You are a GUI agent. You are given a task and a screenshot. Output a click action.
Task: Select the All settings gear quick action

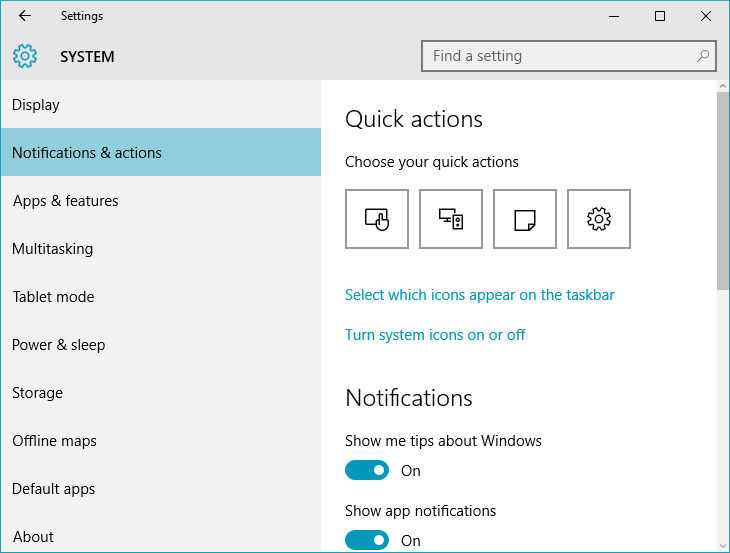[x=599, y=219]
